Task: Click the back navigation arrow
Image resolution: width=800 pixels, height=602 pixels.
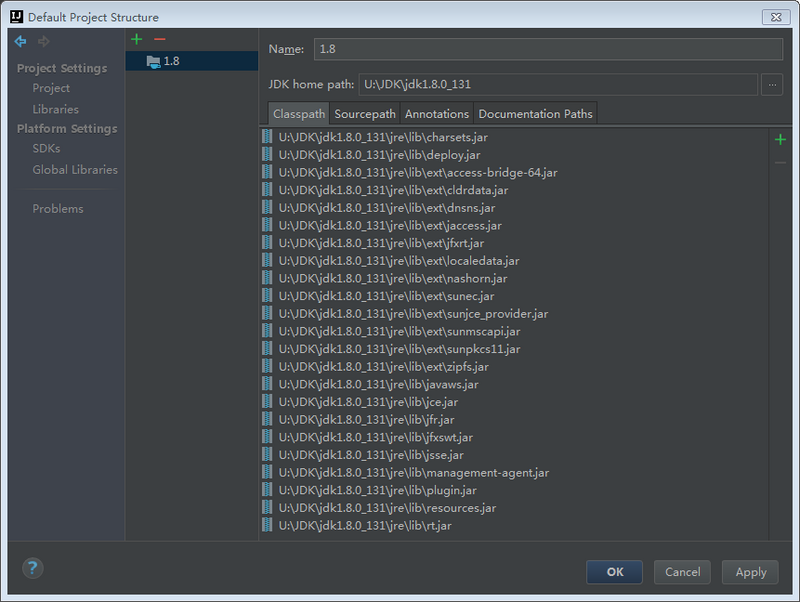Action: pyautogui.click(x=20, y=41)
